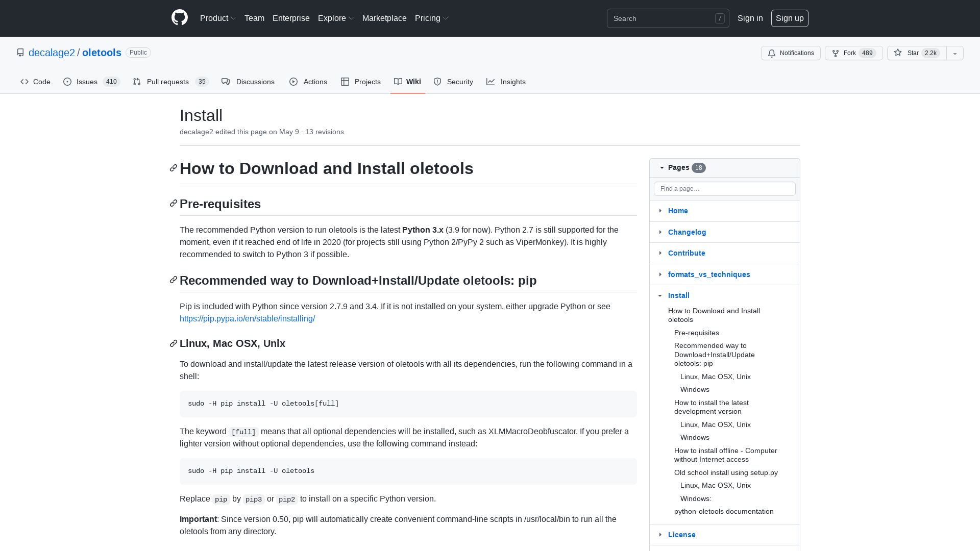Expand the Home page entry arrow
Viewport: 980px width, 551px height.
point(660,211)
